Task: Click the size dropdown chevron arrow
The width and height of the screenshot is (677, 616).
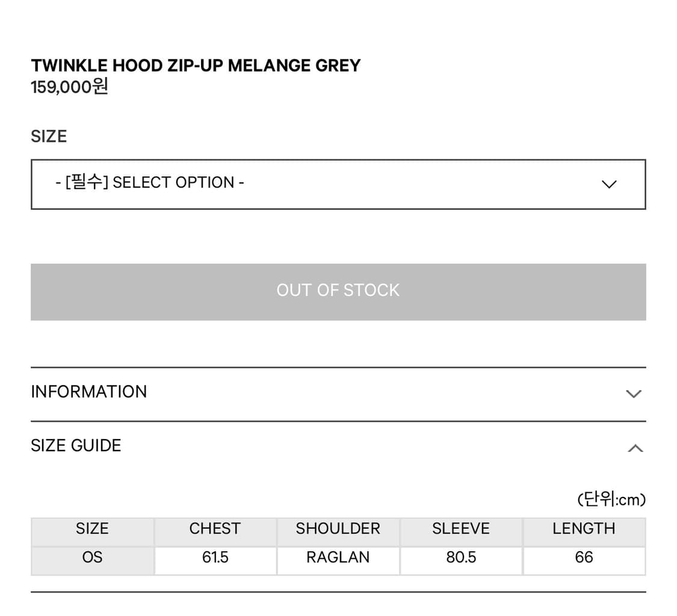Action: point(609,184)
